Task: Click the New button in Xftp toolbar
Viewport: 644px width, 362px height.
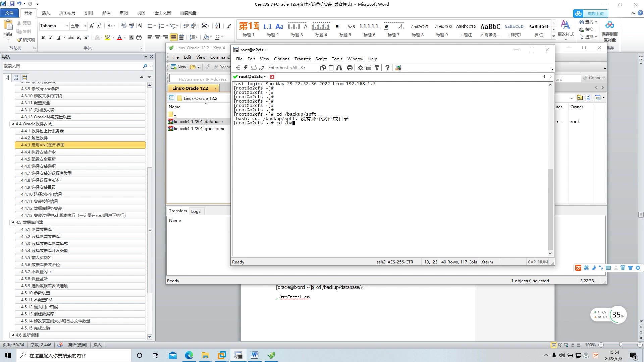Action: [178, 67]
